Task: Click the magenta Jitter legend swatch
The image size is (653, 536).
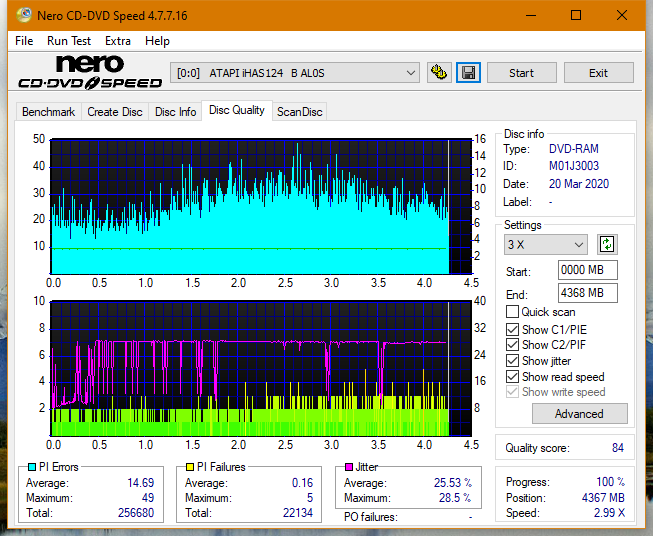Action: pos(349,467)
